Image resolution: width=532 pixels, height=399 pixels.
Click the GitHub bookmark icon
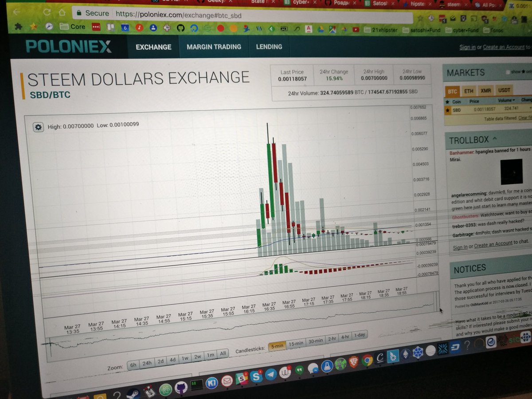click(180, 27)
